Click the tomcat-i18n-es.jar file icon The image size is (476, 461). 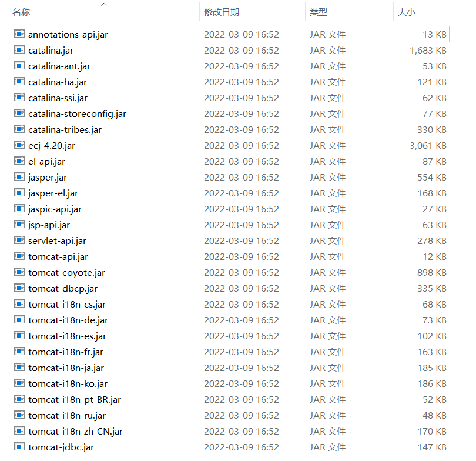tap(19, 335)
